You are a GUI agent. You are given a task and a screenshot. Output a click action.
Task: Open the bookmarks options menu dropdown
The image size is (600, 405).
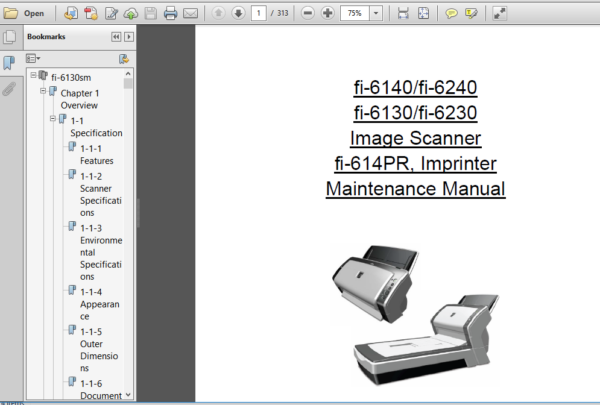33,59
